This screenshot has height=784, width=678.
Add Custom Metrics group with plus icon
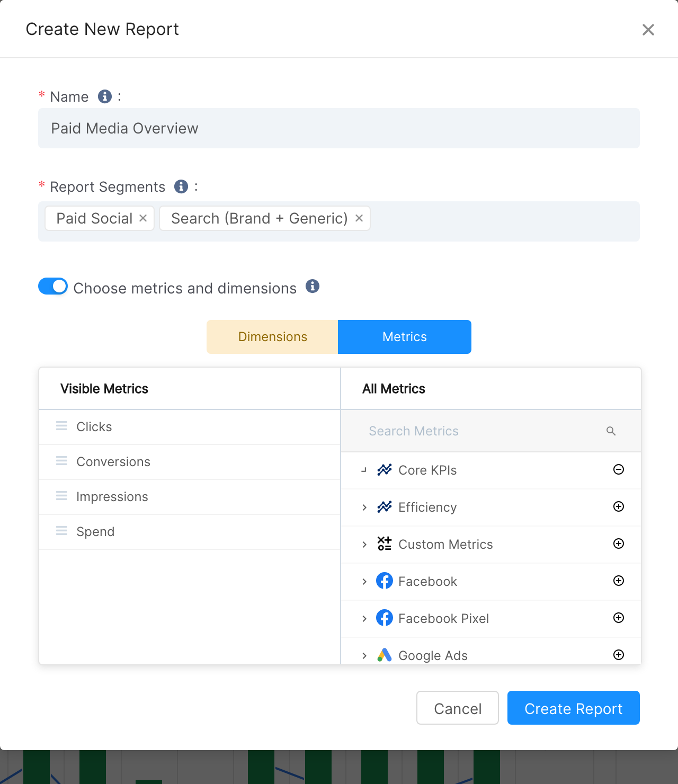(x=619, y=544)
